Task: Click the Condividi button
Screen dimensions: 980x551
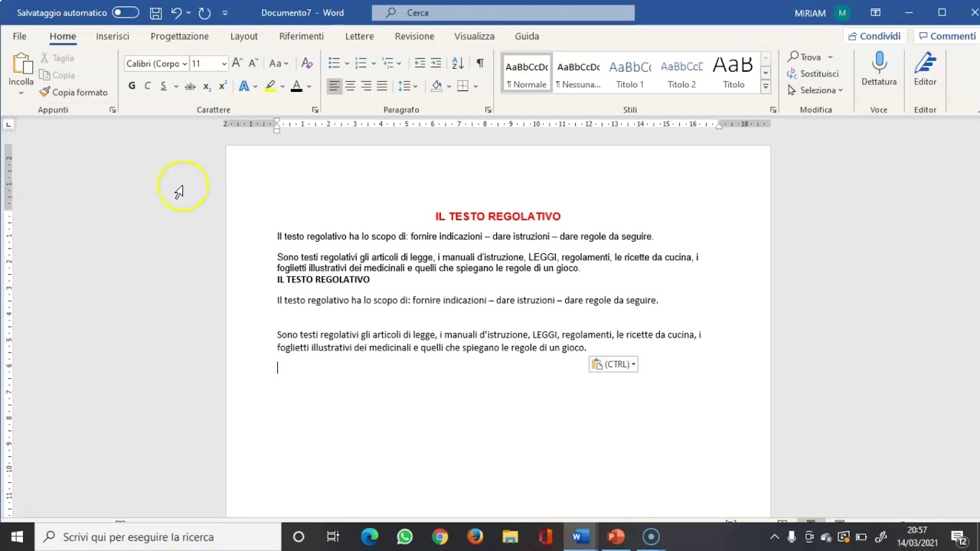Action: point(874,36)
